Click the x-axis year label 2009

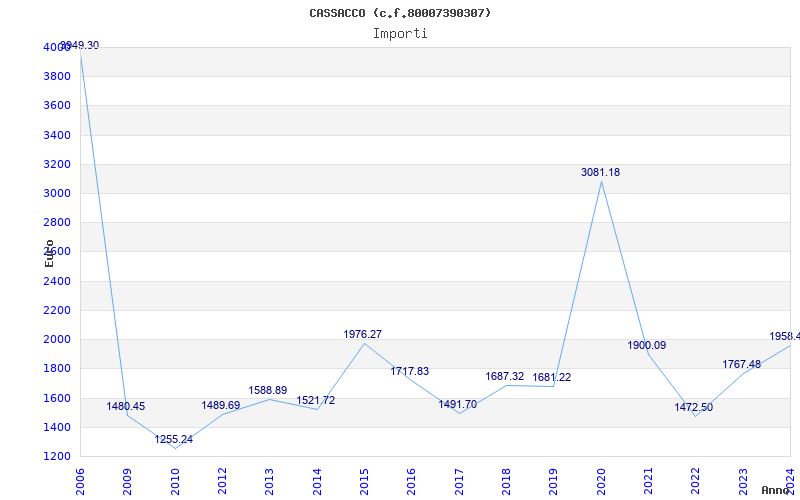[127, 482]
